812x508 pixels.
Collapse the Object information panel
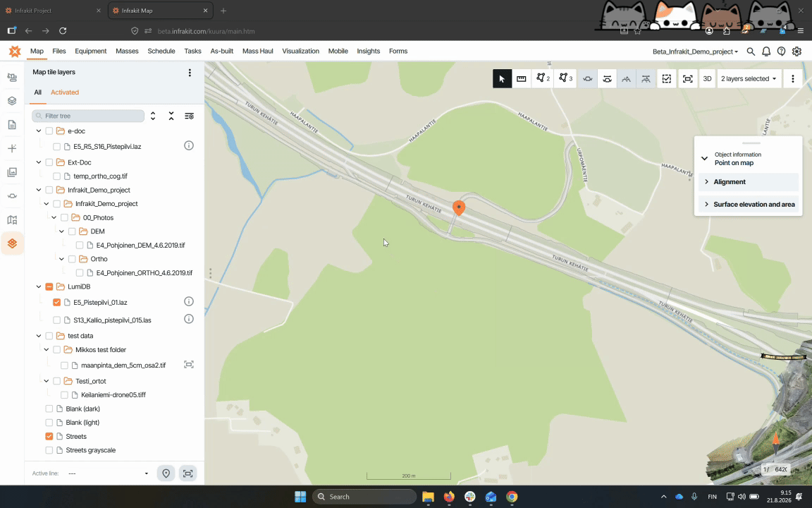click(x=704, y=159)
